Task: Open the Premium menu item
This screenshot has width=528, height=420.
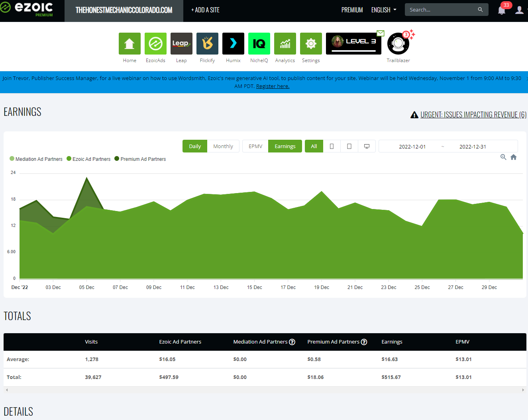Action: pyautogui.click(x=352, y=10)
